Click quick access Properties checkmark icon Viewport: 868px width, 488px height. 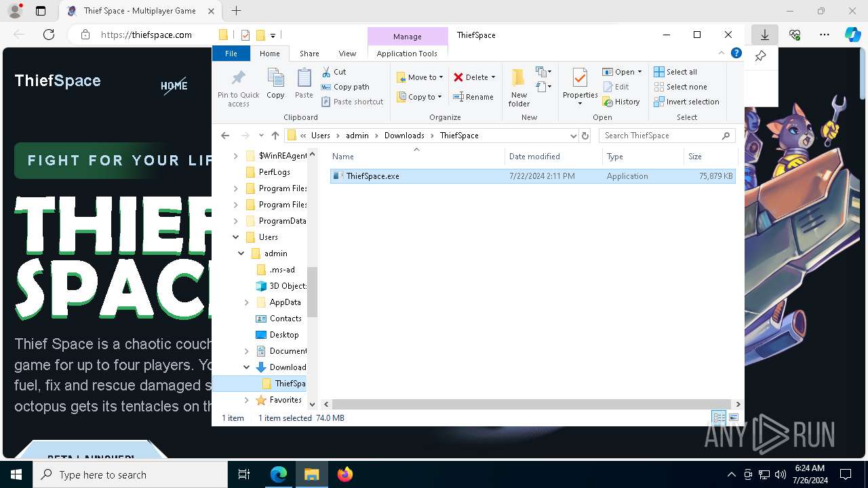(x=245, y=35)
